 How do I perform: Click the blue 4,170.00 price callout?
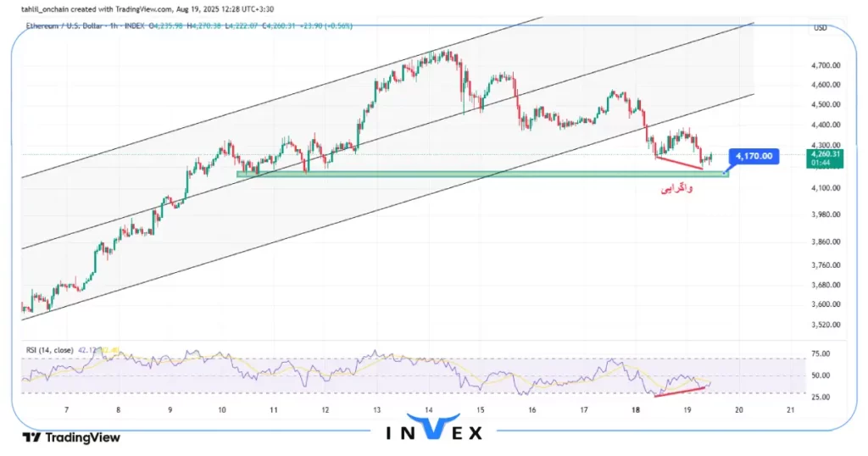754,157
